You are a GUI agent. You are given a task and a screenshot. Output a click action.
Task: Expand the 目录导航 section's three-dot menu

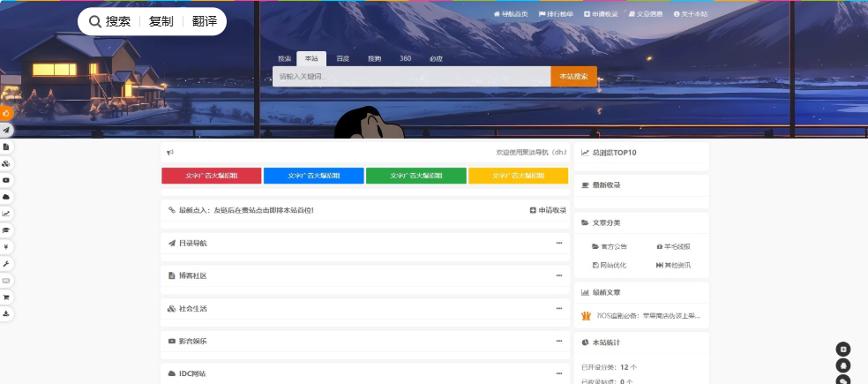558,243
